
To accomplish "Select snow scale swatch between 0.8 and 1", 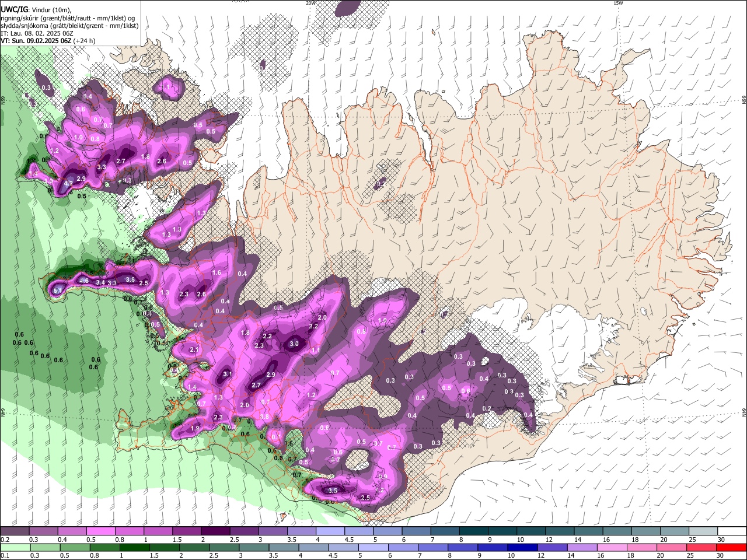I will pyautogui.click(x=129, y=531).
